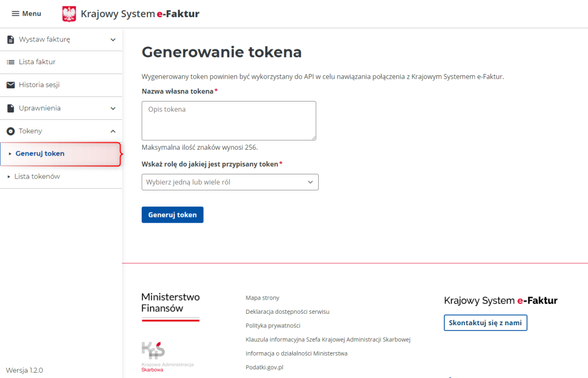The image size is (588, 378).
Task: Click the envelope icon for Historia sesji
Action: pyautogui.click(x=10, y=85)
